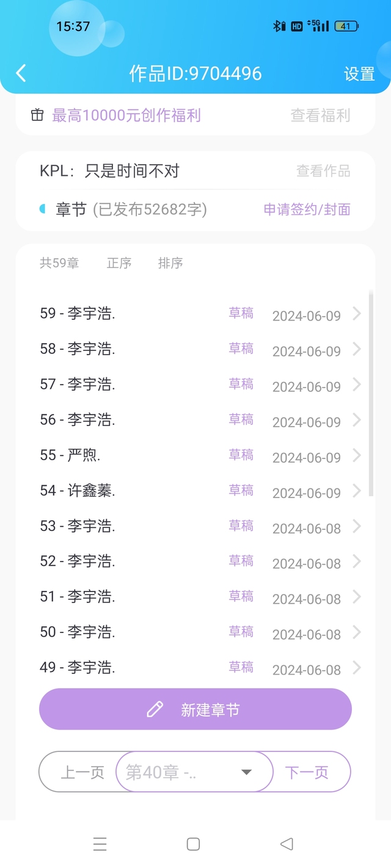Viewport: 391px width, 868px height.
Task: Toggle the 正序 sort order
Action: pos(119,263)
